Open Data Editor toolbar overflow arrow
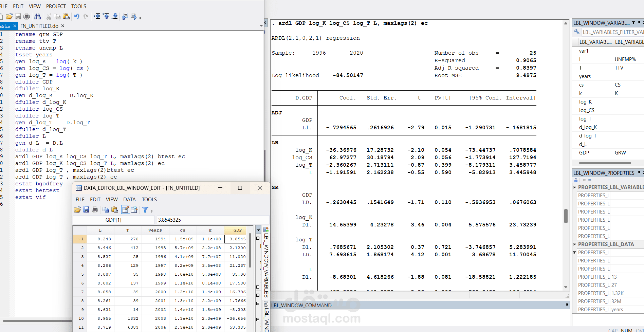644x332 pixels. point(151,211)
